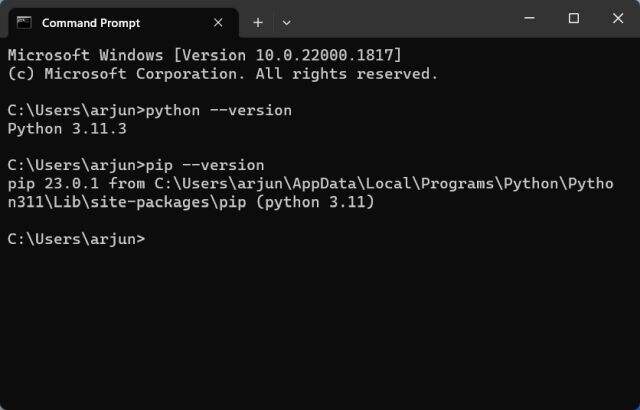Expand the terminal profiles dropdown chevron
The width and height of the screenshot is (640, 410).
point(287,22)
